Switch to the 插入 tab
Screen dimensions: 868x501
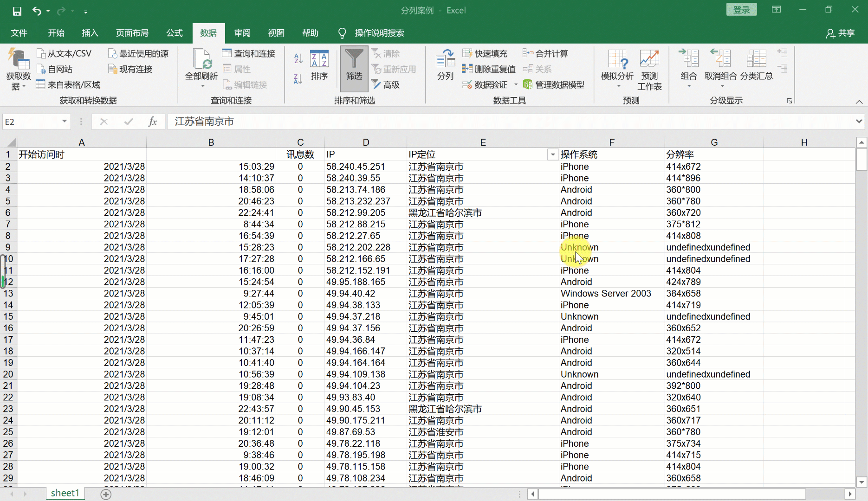click(90, 33)
